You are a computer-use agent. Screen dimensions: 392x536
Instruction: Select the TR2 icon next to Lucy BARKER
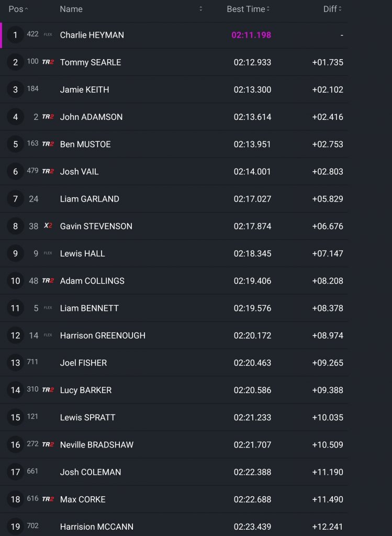pyautogui.click(x=48, y=390)
